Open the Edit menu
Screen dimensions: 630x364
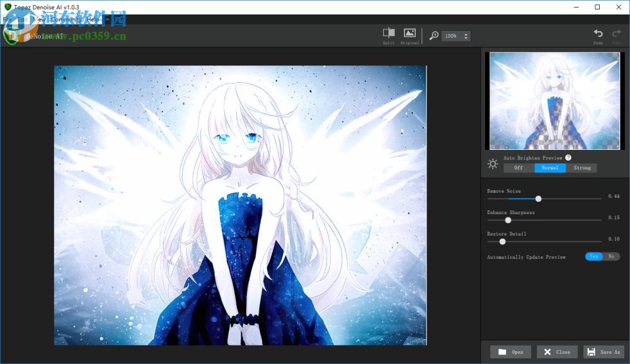[x=23, y=20]
